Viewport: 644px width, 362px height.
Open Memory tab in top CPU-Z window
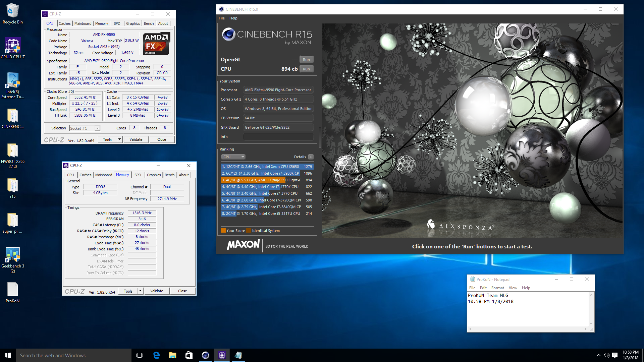point(102,23)
